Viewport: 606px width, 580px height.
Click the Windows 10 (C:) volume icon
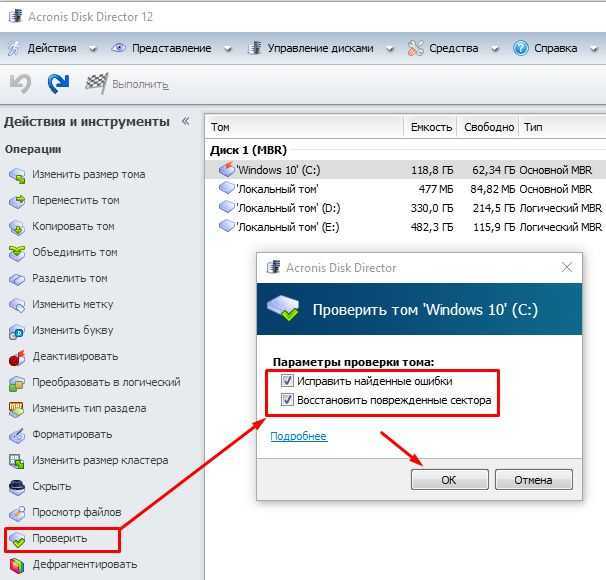point(227,169)
